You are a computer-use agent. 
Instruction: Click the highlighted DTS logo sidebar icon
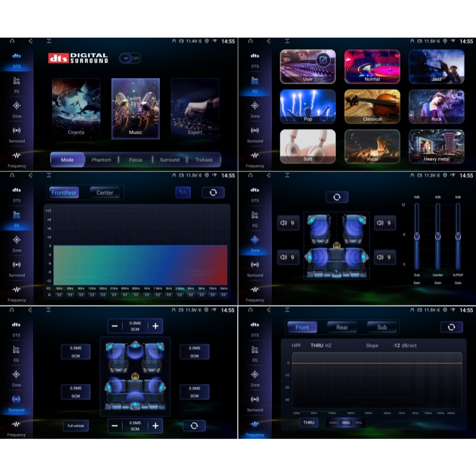pyautogui.click(x=17, y=56)
